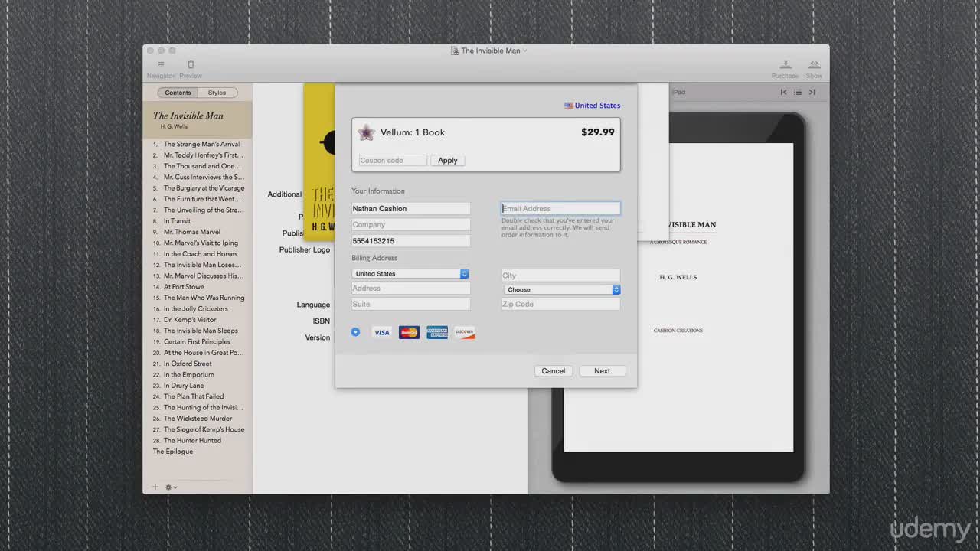Screen dimensions: 980x551
Task: Click the $29.99 price text
Action: pyautogui.click(x=598, y=132)
